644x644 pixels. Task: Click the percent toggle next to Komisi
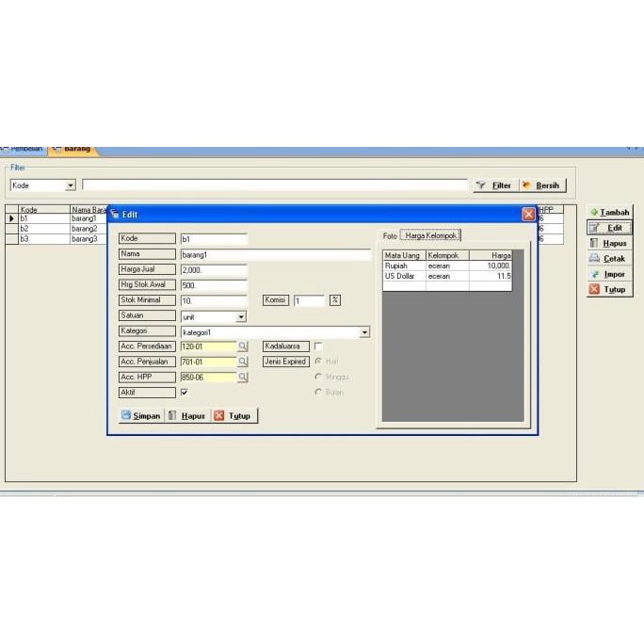tap(335, 300)
